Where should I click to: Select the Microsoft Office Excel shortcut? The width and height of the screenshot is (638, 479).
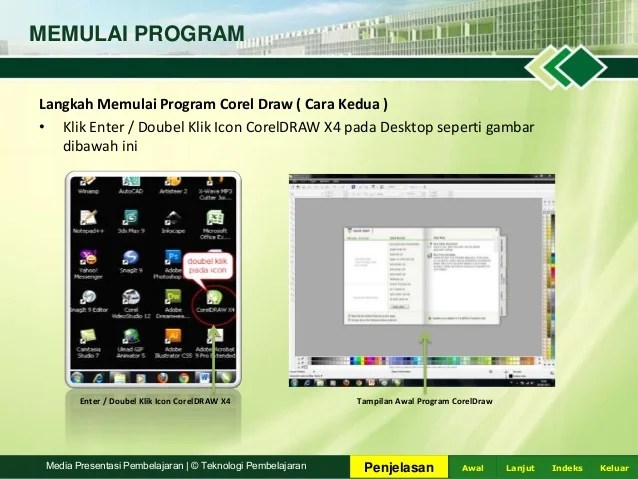(215, 225)
